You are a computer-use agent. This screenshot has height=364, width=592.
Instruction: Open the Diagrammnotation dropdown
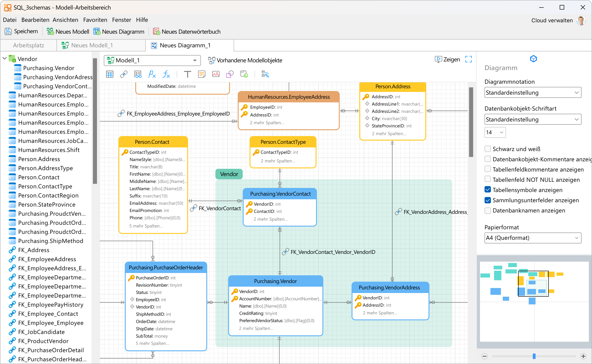(x=533, y=93)
